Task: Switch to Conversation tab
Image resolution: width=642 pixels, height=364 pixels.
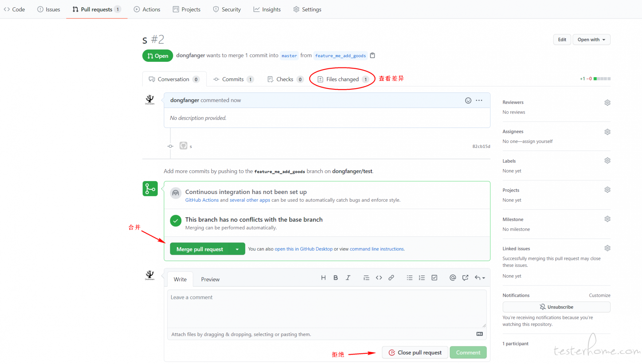Action: coord(174,79)
